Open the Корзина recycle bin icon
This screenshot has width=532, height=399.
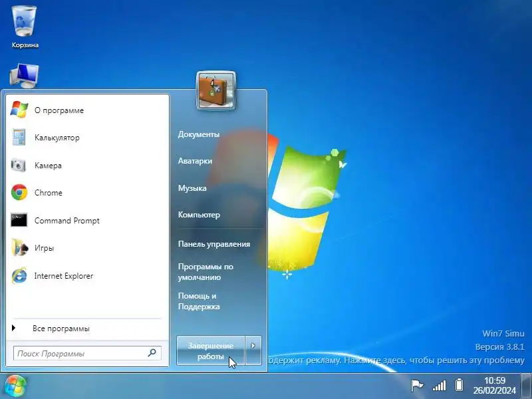25,27
